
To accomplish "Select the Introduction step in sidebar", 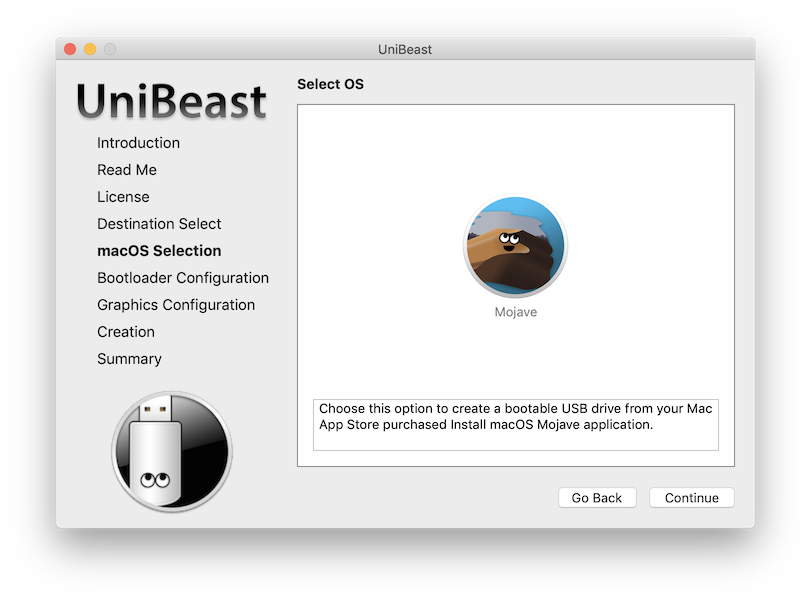I will pyautogui.click(x=139, y=143).
